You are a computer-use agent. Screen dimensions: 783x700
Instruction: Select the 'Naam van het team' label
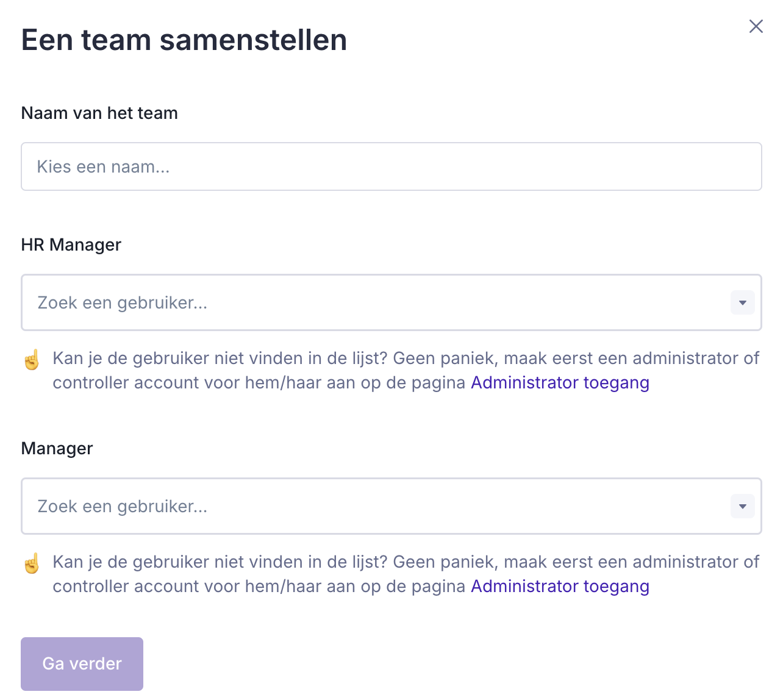point(99,113)
